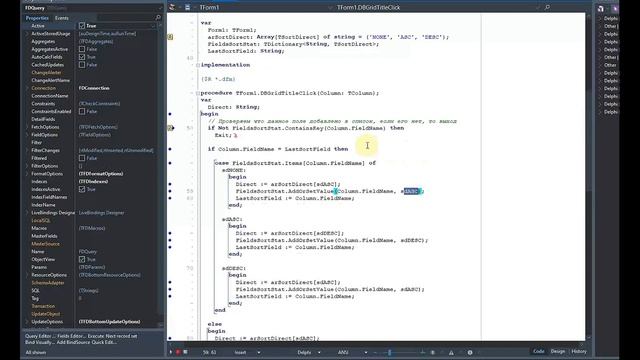Toggle the ConstraintsEnabled checkbox
Viewport: 640px width, 360px height.
click(x=82, y=111)
